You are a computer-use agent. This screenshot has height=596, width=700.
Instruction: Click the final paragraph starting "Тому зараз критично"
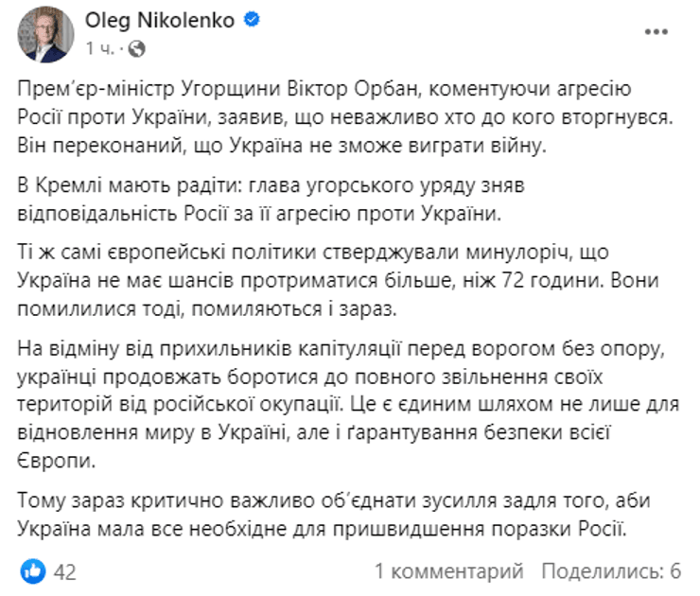coord(331,512)
